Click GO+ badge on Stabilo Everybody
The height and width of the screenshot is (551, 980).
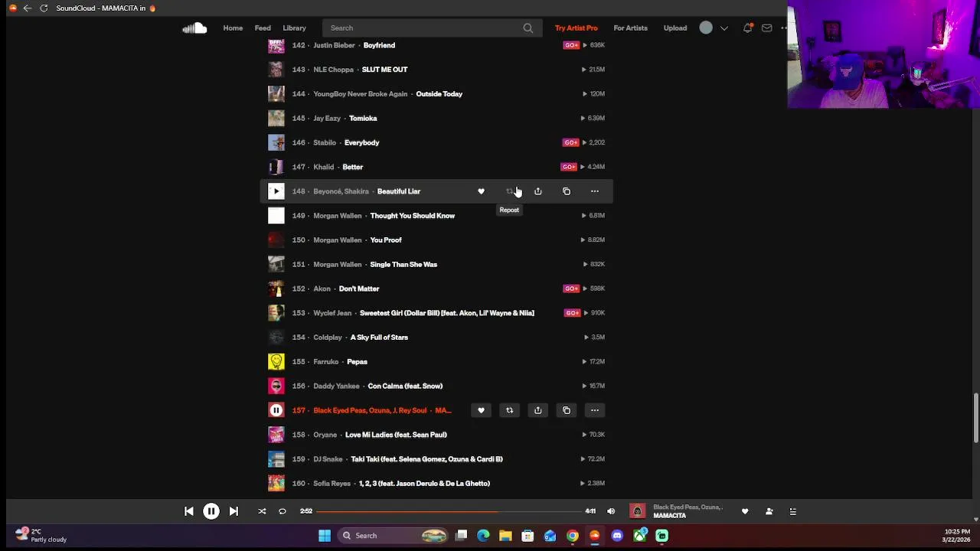coord(570,142)
